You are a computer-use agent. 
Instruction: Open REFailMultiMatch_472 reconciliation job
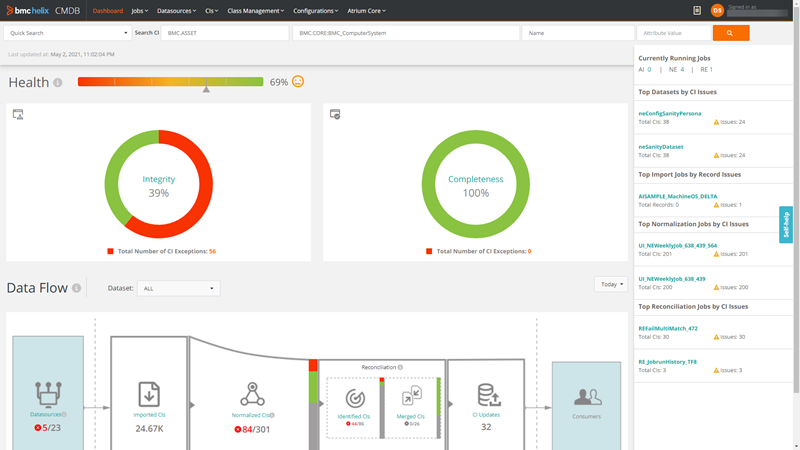tap(668, 328)
